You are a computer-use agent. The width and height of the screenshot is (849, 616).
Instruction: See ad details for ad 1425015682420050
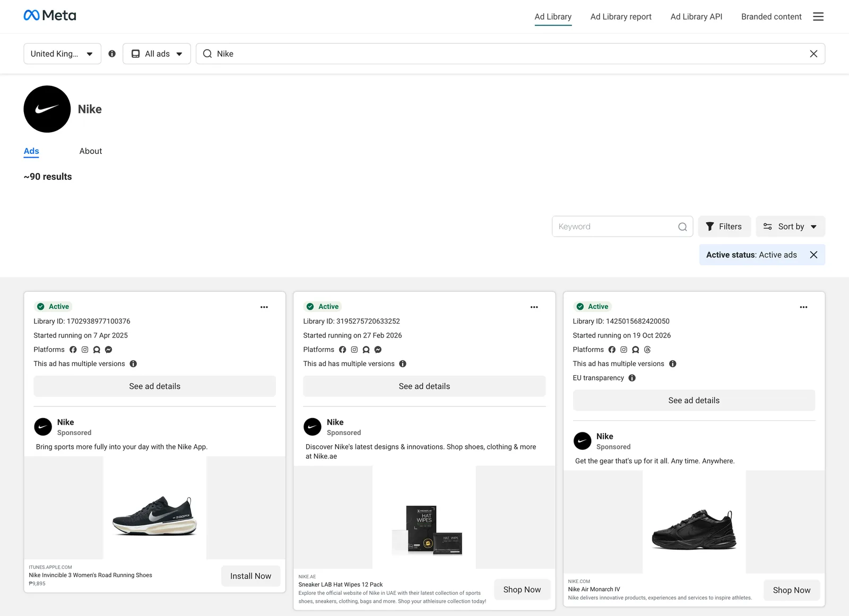tap(694, 401)
